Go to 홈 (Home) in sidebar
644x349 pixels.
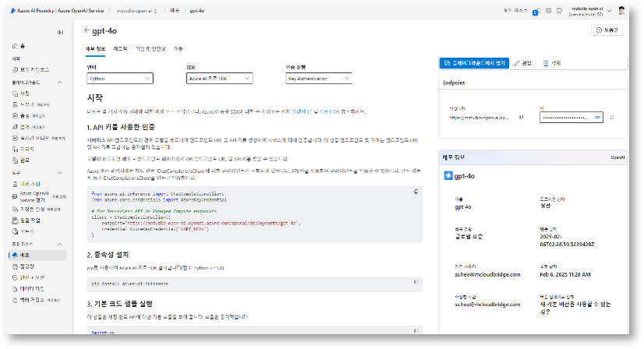pyautogui.click(x=19, y=47)
